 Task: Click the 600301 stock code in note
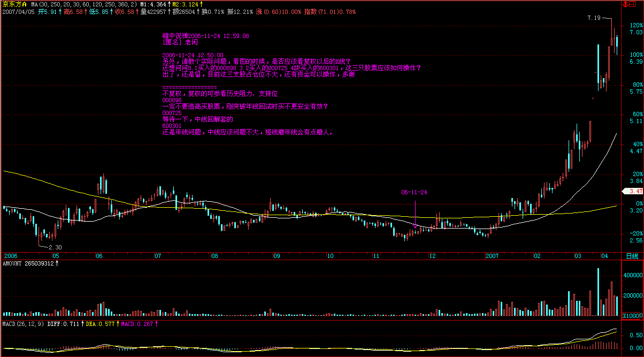click(172, 126)
